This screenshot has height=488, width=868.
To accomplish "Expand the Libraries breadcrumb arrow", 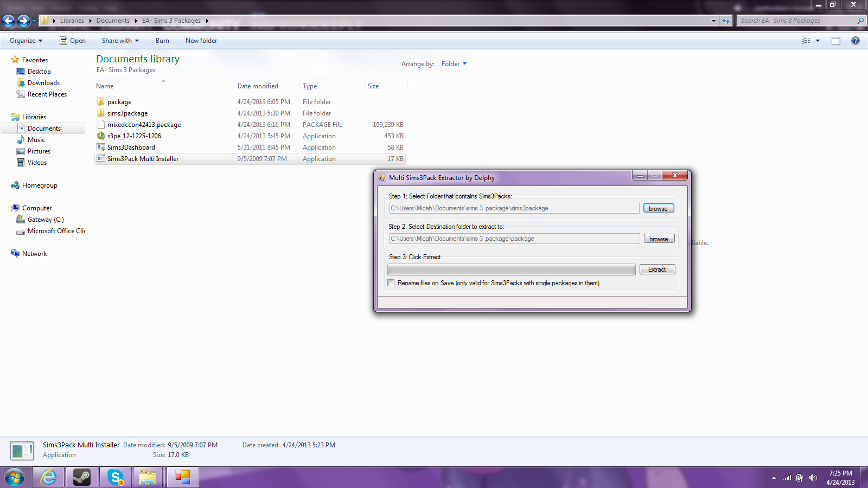I will pyautogui.click(x=90, y=21).
